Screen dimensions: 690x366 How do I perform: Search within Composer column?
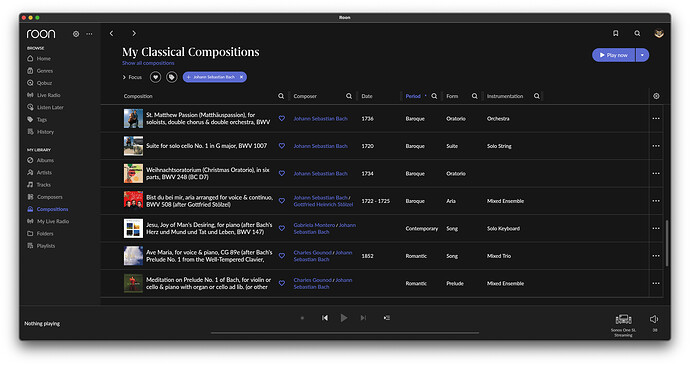(349, 96)
